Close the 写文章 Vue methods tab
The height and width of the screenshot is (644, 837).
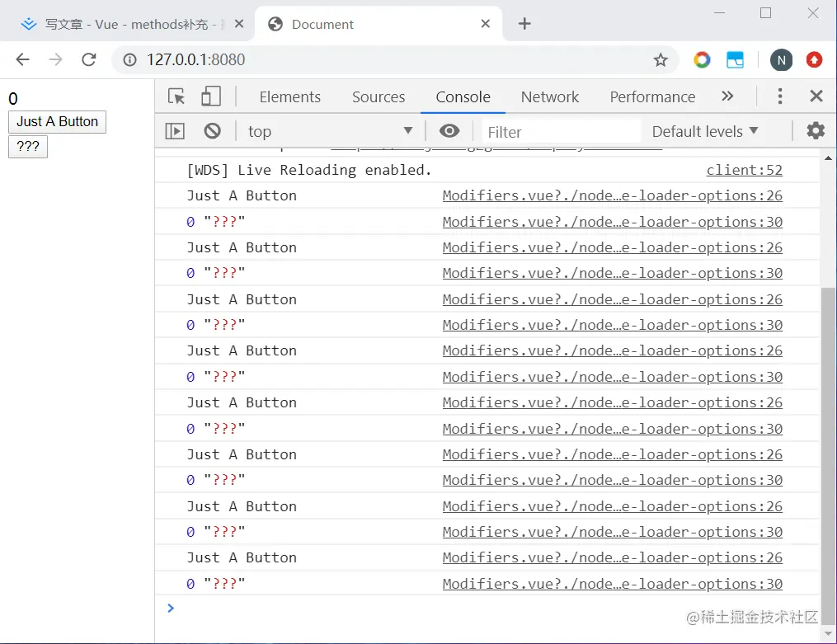(x=239, y=23)
